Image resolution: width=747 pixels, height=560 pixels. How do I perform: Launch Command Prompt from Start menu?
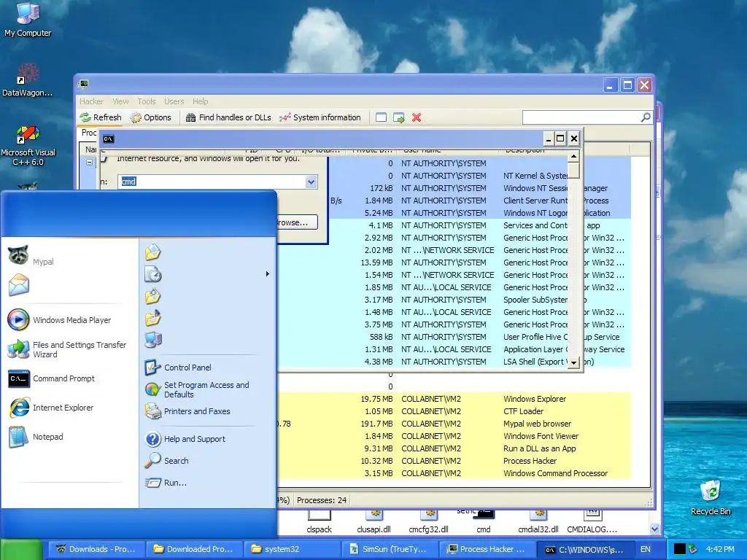pyautogui.click(x=52, y=378)
